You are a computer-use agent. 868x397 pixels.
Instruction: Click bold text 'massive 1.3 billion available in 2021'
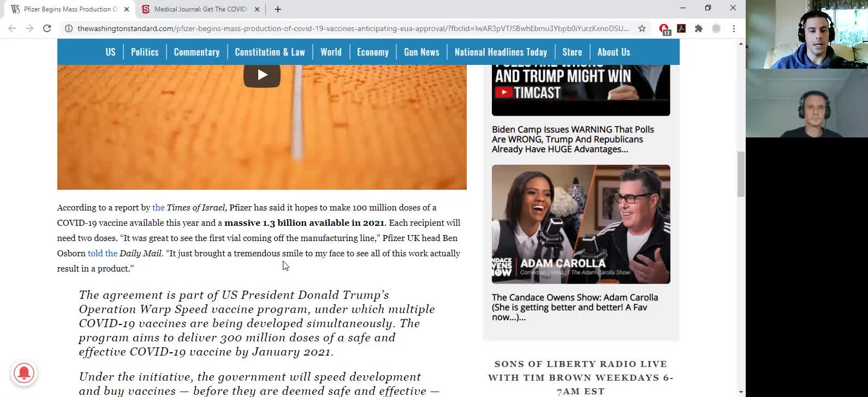(x=305, y=223)
